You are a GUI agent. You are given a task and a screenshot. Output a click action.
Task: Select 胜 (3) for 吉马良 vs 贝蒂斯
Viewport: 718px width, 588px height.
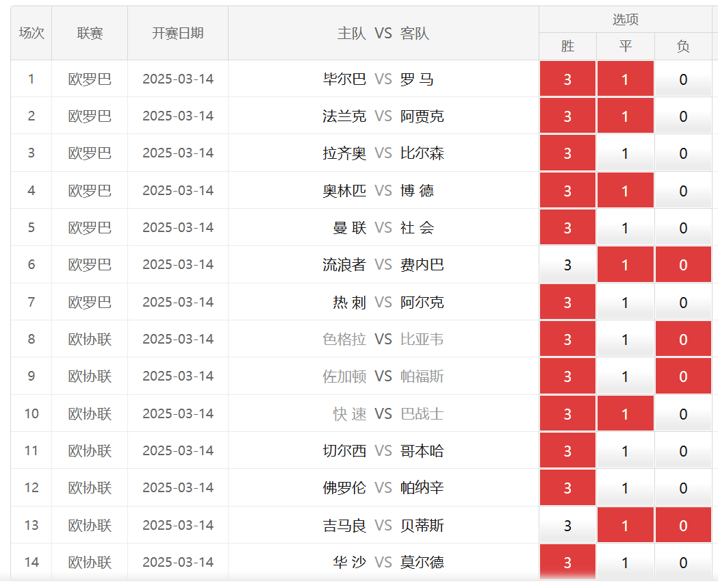pyautogui.click(x=567, y=526)
